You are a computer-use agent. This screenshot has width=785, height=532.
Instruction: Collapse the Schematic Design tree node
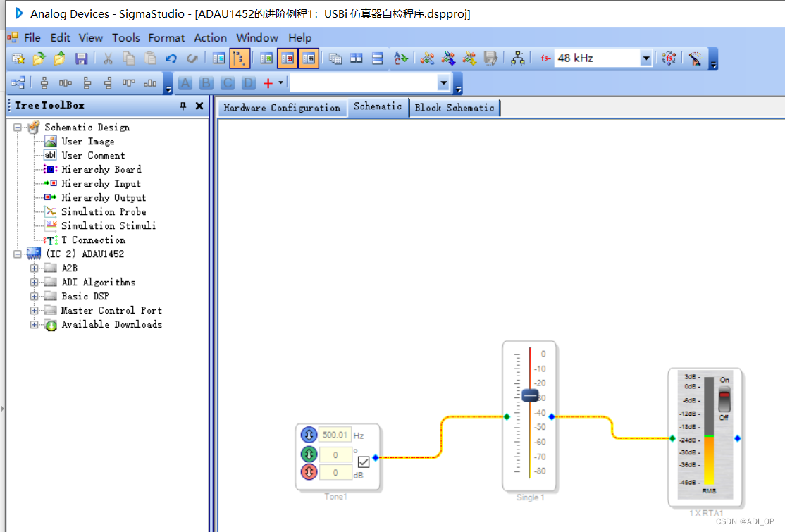(x=18, y=127)
